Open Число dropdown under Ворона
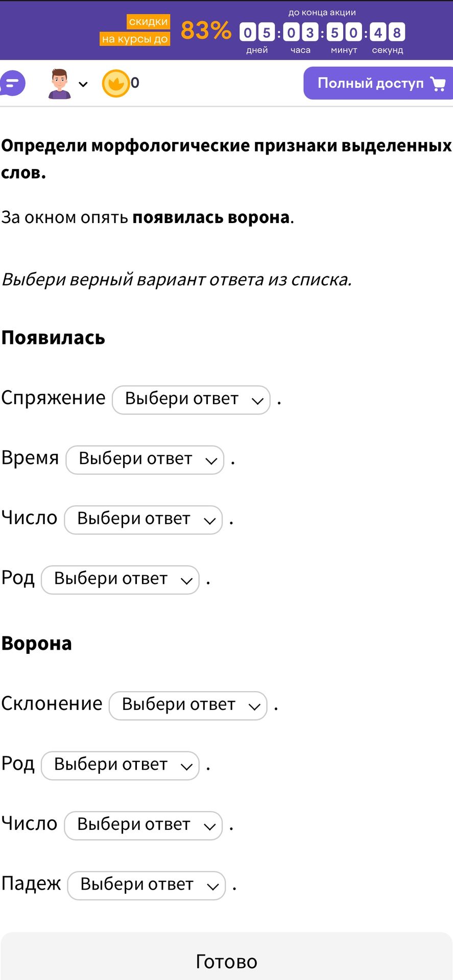Viewport: 453px width, 980px height. point(144,825)
